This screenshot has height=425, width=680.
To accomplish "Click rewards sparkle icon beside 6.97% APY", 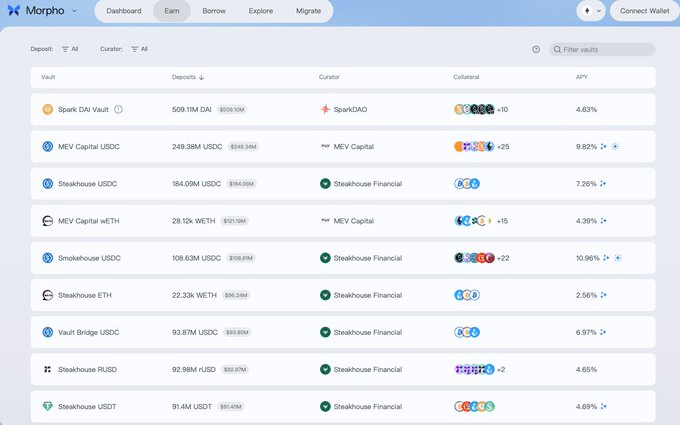I will point(603,332).
